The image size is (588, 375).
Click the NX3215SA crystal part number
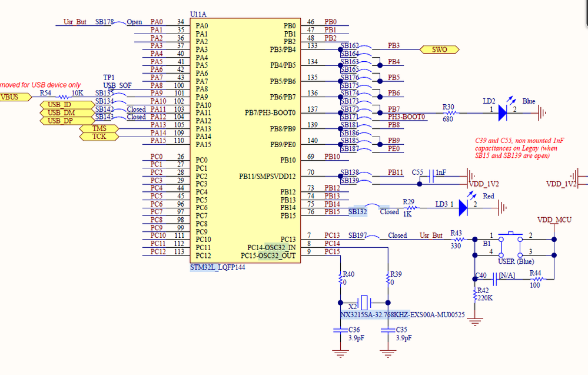403,314
